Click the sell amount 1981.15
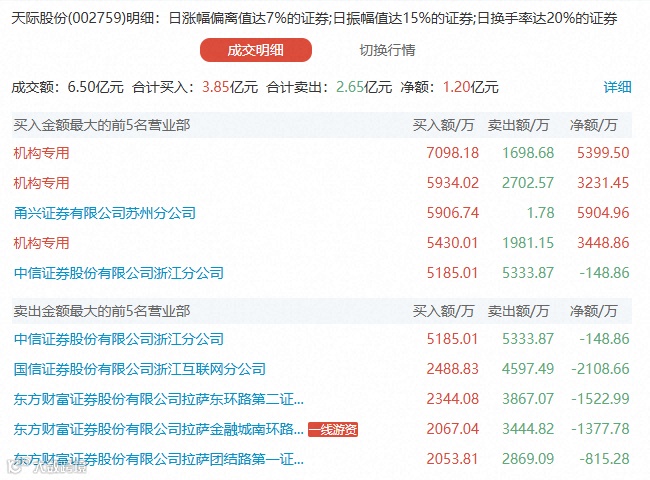 point(528,243)
